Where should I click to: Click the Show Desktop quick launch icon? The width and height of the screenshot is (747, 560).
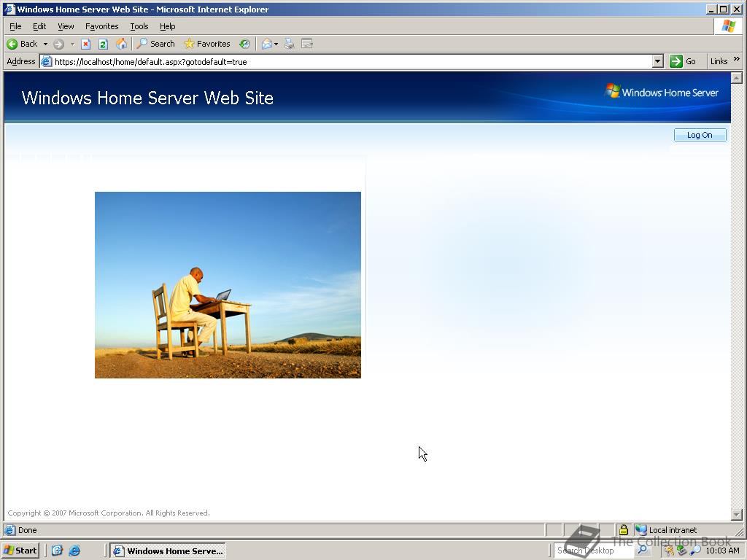[x=57, y=551]
